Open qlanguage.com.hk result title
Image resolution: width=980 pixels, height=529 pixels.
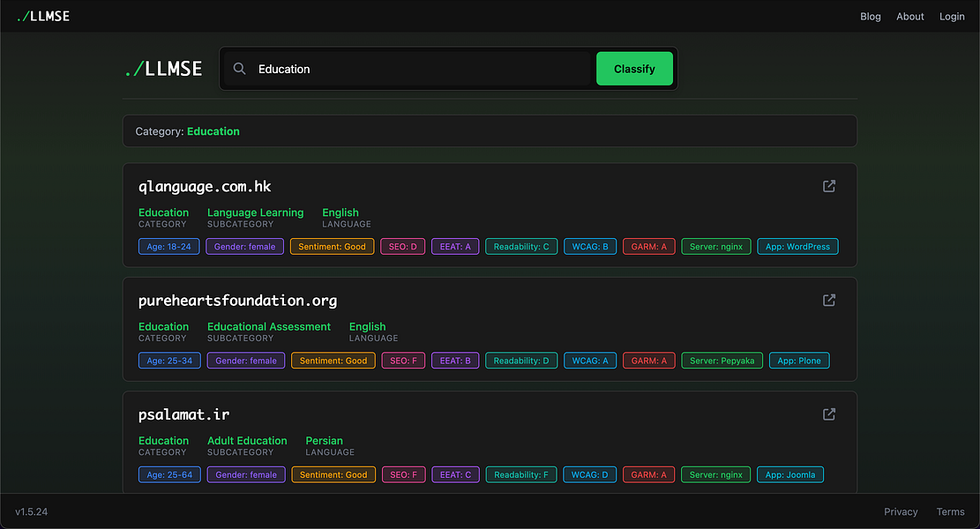click(205, 187)
